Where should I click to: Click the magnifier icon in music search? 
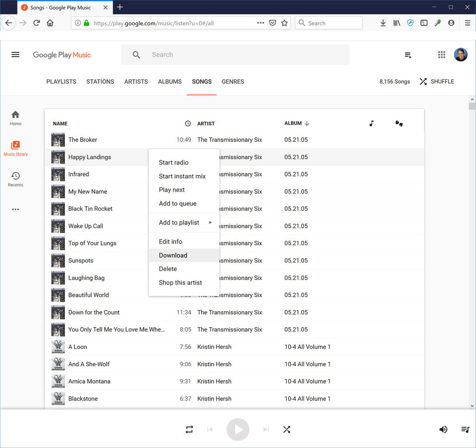[x=136, y=55]
